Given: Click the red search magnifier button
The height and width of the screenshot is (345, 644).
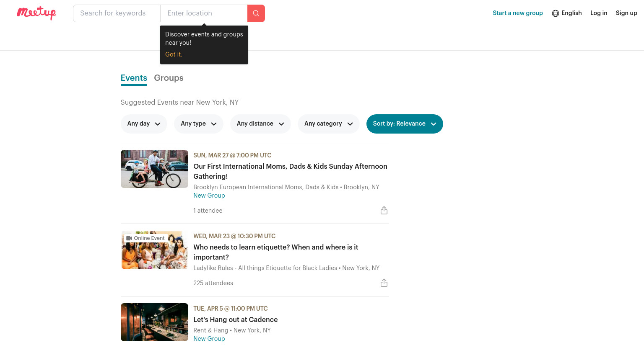Looking at the screenshot, I should click(256, 13).
